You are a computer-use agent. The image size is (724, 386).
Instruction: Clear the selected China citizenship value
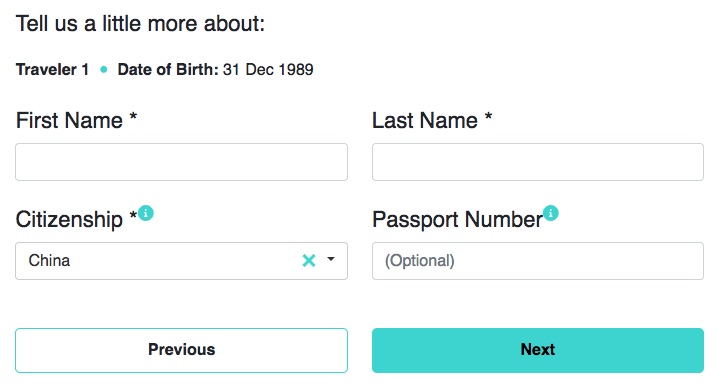tap(309, 260)
